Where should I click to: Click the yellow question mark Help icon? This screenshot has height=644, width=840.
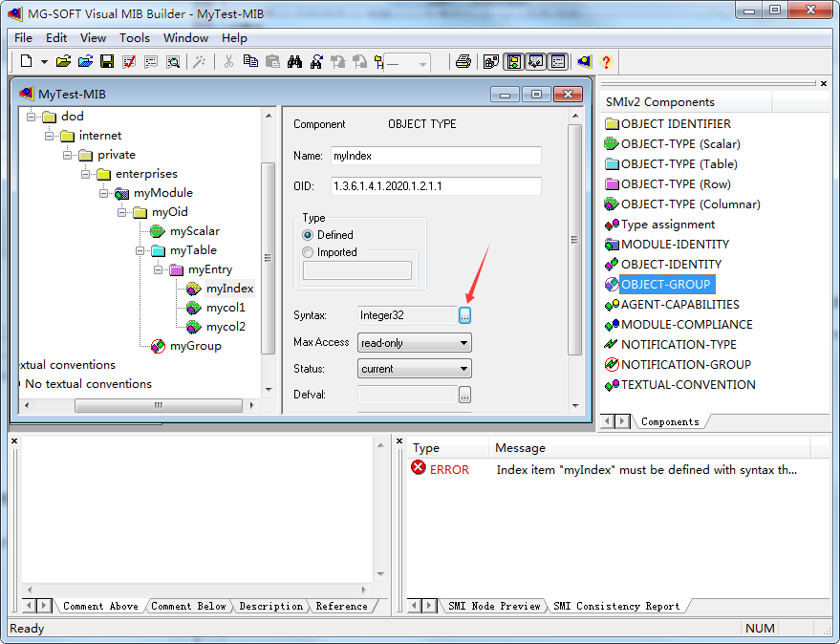(x=606, y=62)
